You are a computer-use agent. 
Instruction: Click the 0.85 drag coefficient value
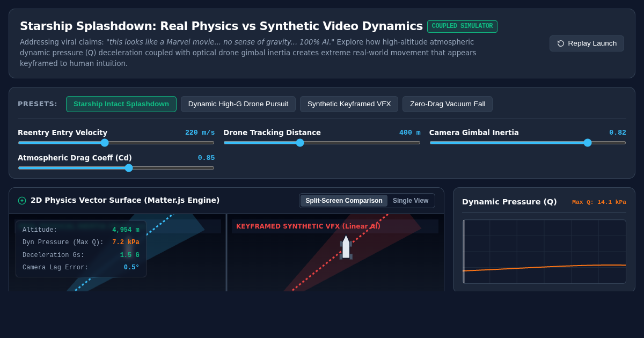[x=206, y=158]
